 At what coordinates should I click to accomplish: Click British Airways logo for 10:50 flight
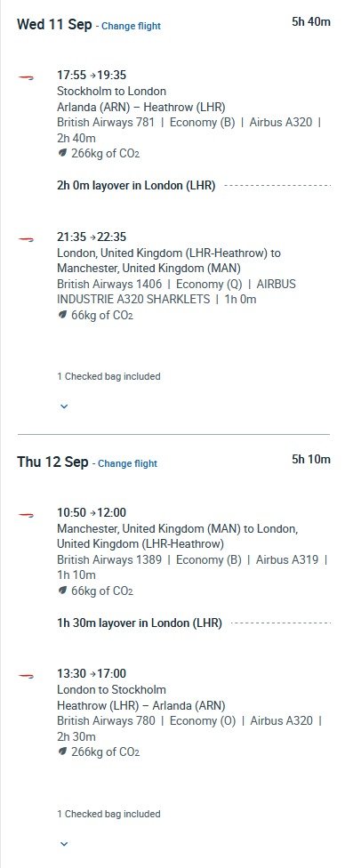pos(26,515)
